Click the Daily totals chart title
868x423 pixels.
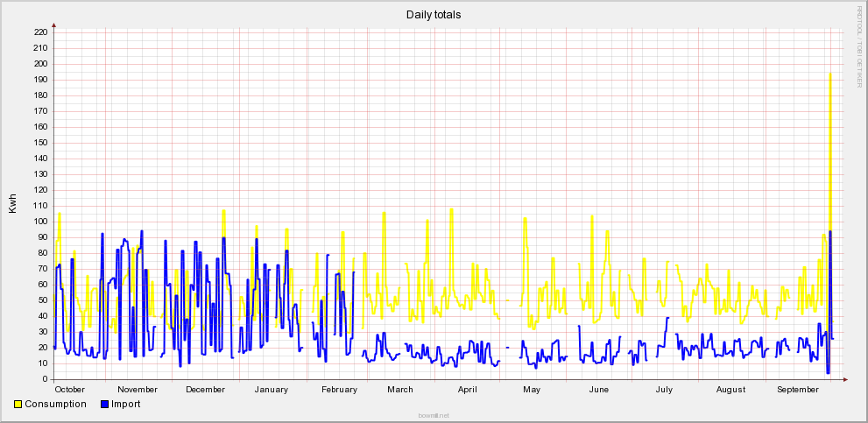[x=434, y=15]
